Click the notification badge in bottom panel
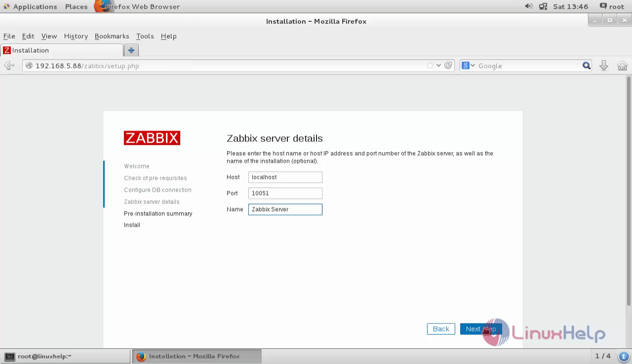Viewport: 632px width, 364px height. click(623, 356)
